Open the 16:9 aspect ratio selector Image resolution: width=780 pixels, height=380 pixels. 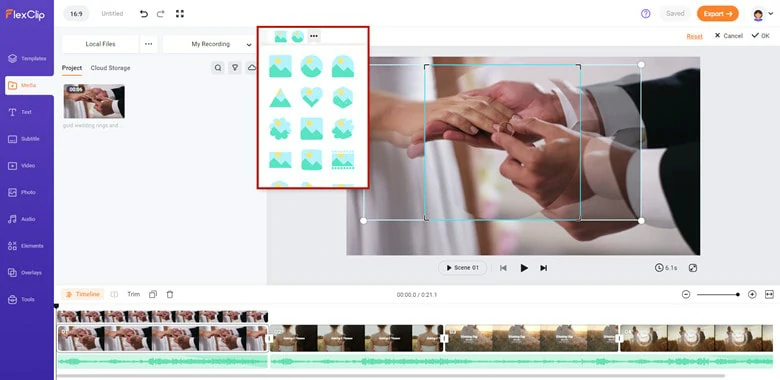tap(76, 14)
